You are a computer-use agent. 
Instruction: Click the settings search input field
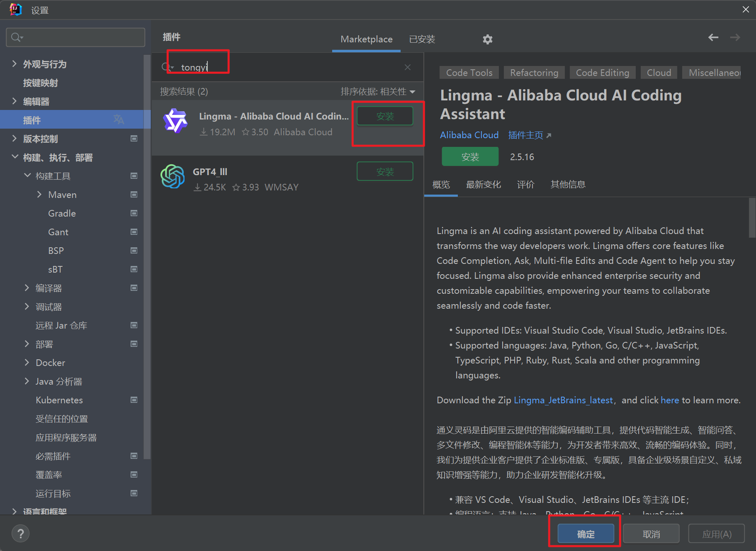pos(79,38)
